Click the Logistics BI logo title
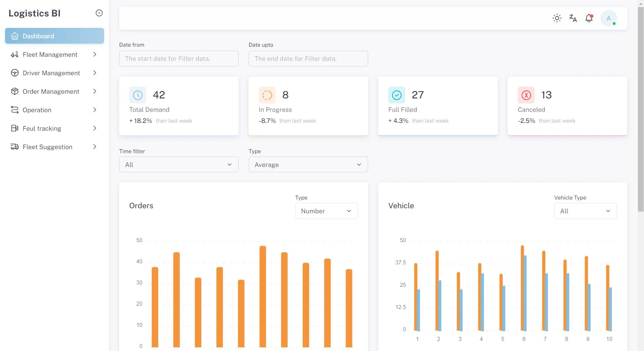This screenshot has width=644, height=351. tap(35, 13)
